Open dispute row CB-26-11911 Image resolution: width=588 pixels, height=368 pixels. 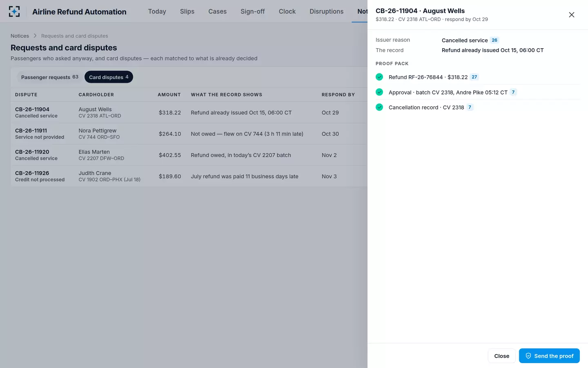click(x=189, y=134)
